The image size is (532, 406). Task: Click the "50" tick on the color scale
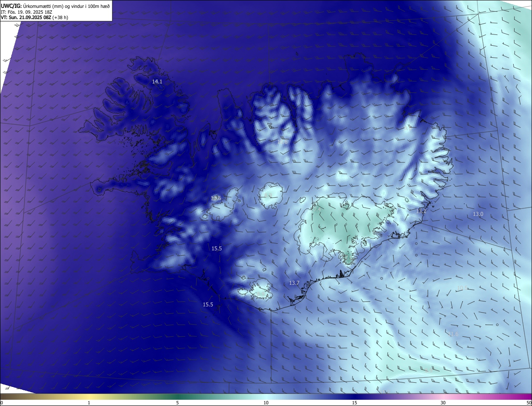[529, 403]
